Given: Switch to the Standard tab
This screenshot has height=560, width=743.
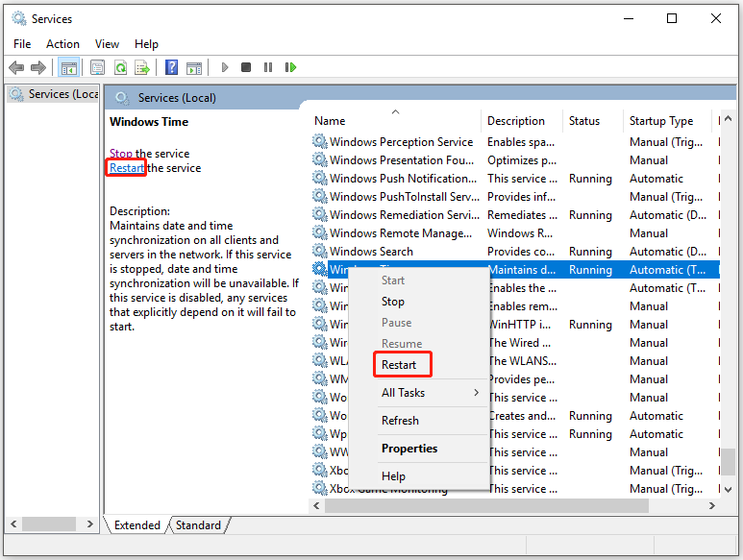Looking at the screenshot, I should (x=198, y=525).
